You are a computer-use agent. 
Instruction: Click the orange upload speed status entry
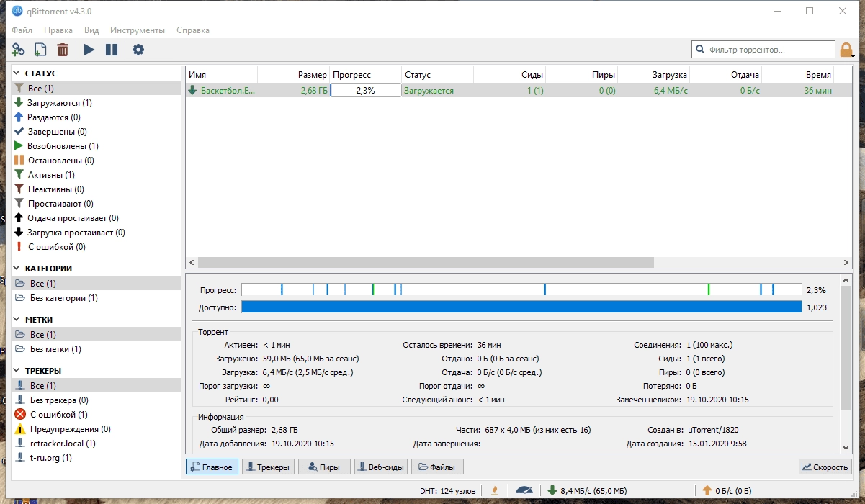point(726,490)
